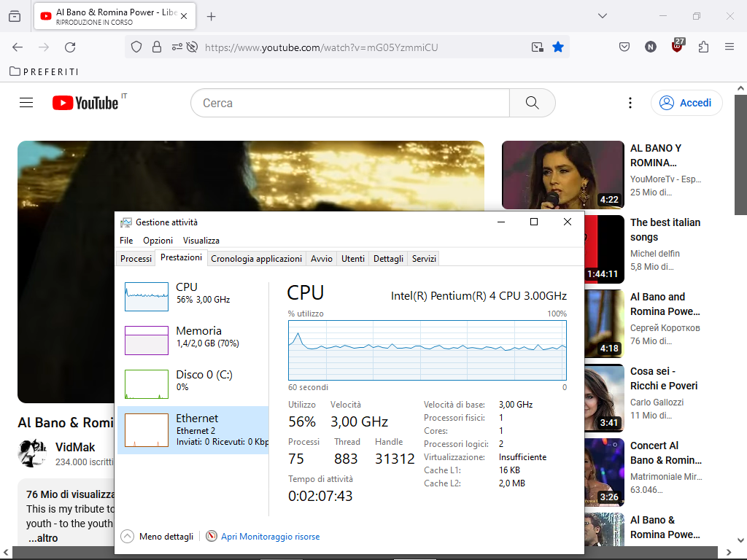The width and height of the screenshot is (747, 560).
Task: Switch to the Processi tab
Action: tap(136, 259)
